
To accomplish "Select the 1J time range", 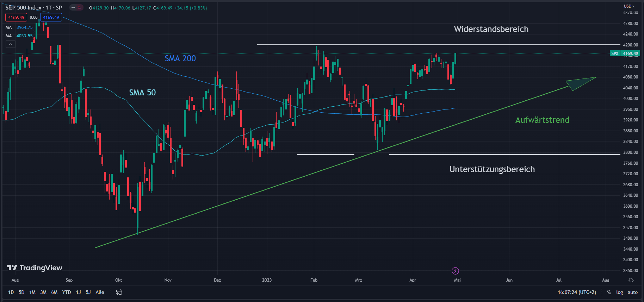I will [x=79, y=292].
